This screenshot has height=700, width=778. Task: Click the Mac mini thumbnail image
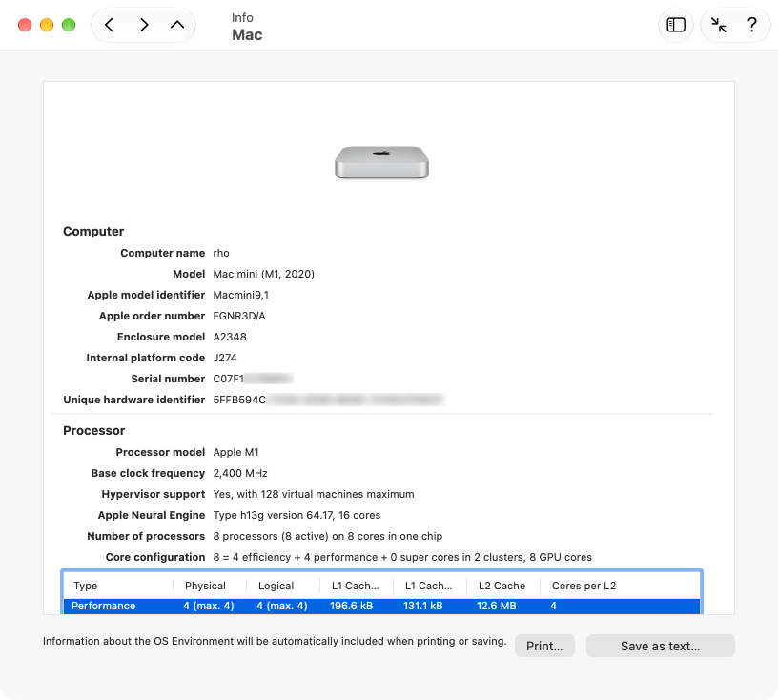tap(381, 162)
